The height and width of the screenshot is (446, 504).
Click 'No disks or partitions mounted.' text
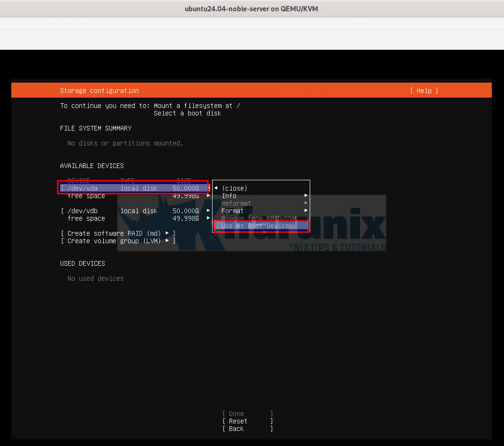tap(125, 143)
